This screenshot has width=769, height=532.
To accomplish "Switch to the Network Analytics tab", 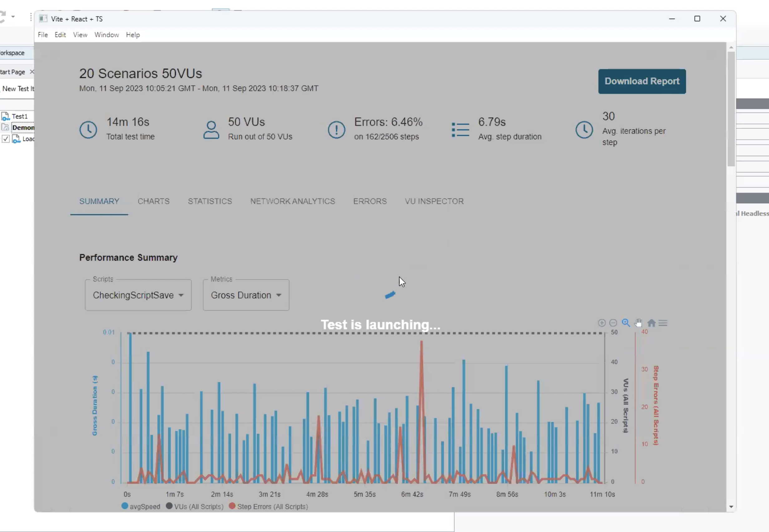I will tap(292, 201).
